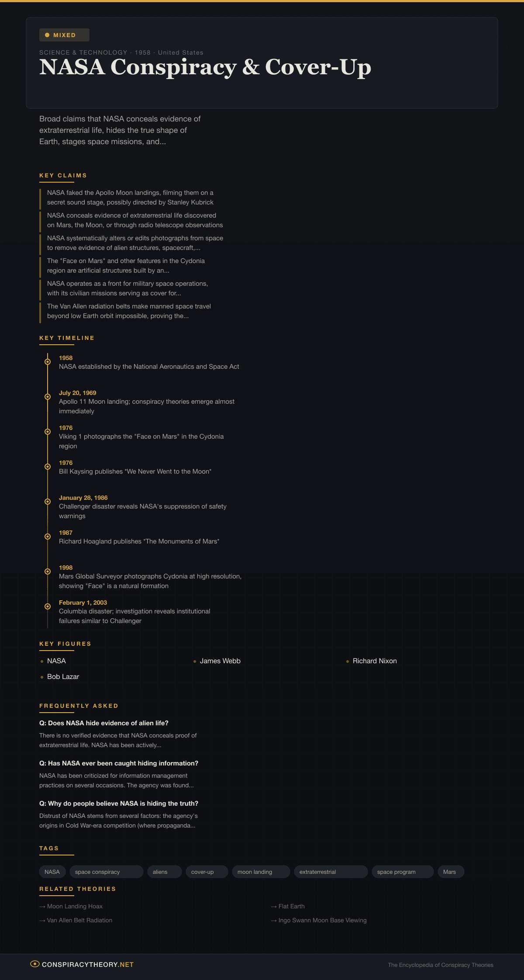Click the 'Mars' tag pill
The image size is (524, 980).
click(x=450, y=872)
